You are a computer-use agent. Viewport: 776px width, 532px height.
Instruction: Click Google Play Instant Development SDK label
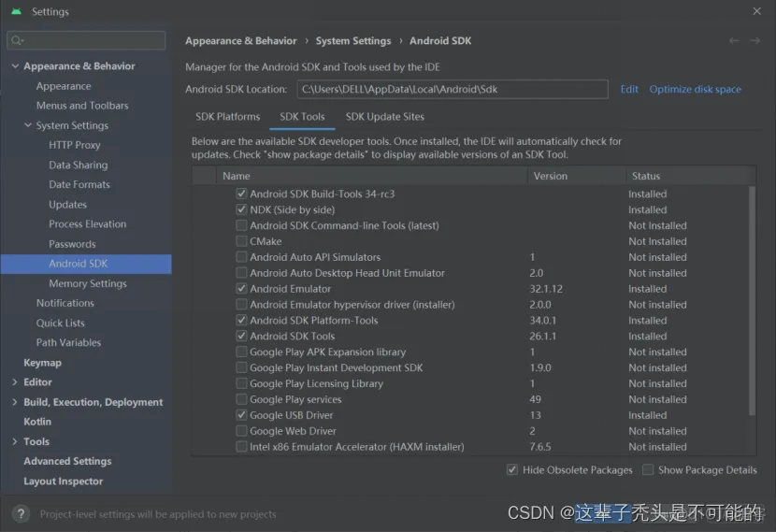336,367
